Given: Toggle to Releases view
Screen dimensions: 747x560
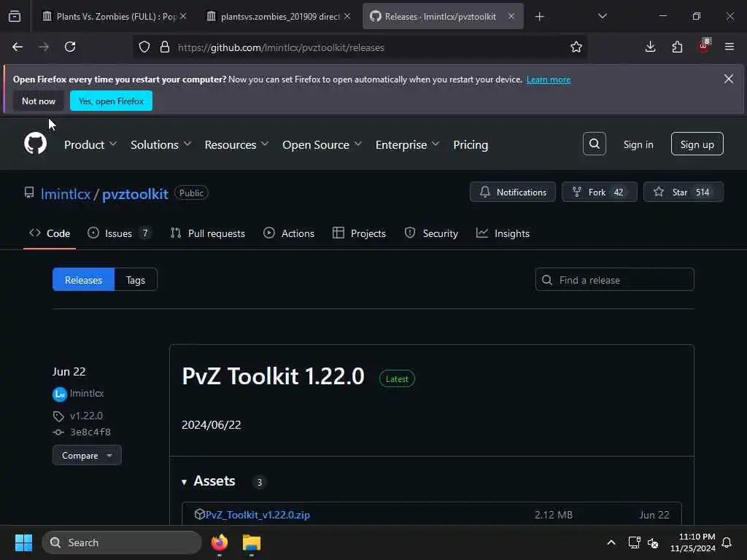Looking at the screenshot, I should tap(83, 279).
